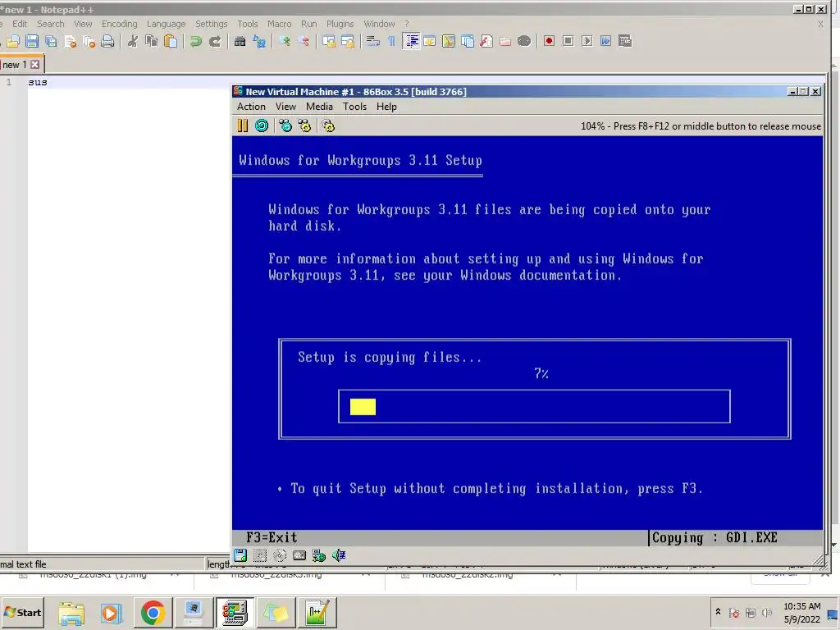Click the Paste clipboard icon in Notepad++

(x=171, y=41)
